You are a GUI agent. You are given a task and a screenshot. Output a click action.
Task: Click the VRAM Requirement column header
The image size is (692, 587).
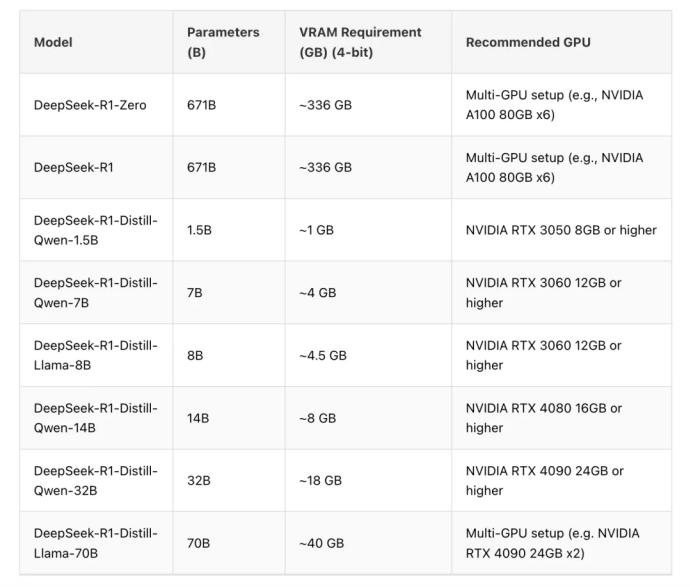tap(368, 42)
